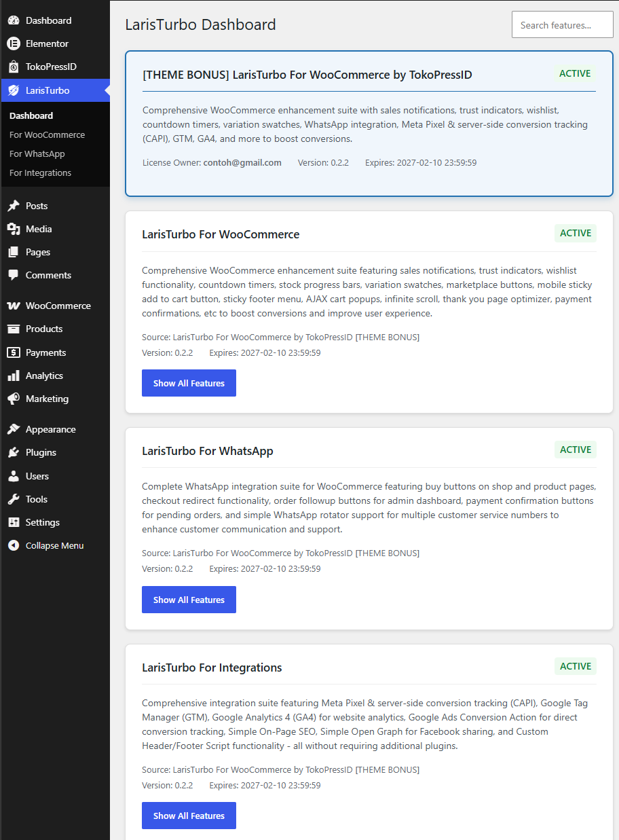Click the Settings sliders icon
619x840 pixels.
tap(14, 522)
